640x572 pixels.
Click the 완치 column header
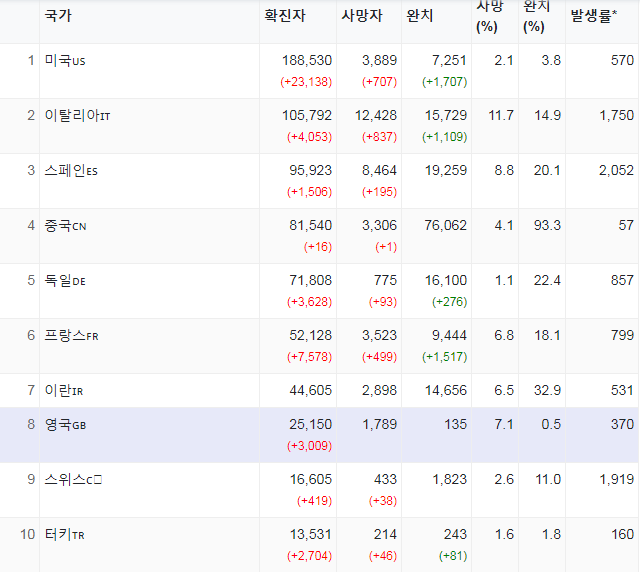point(419,16)
